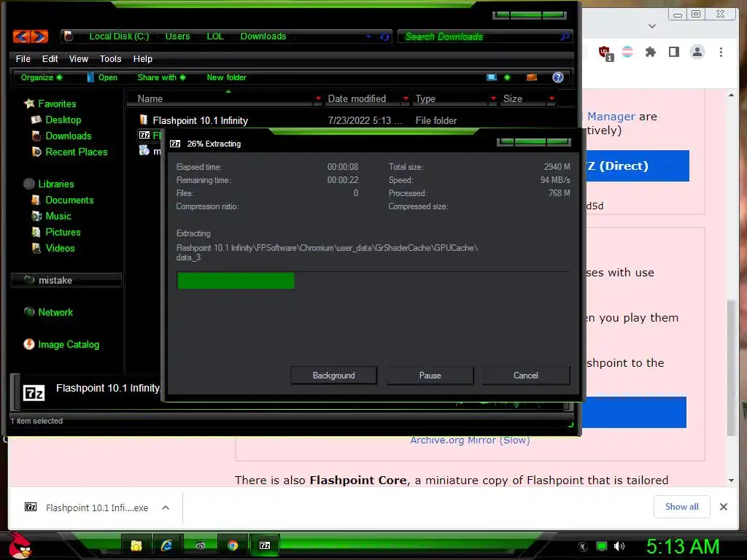Expand Chrome tab search chevron

click(652, 26)
